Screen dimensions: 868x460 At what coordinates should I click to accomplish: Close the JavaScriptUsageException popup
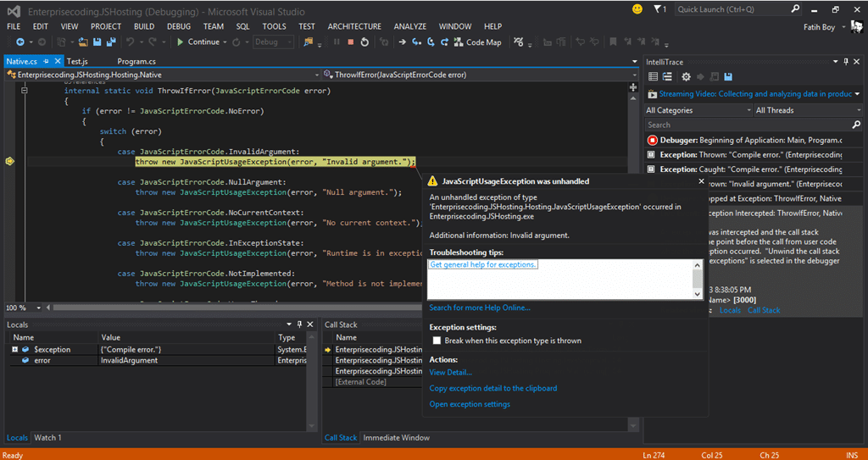(x=701, y=181)
